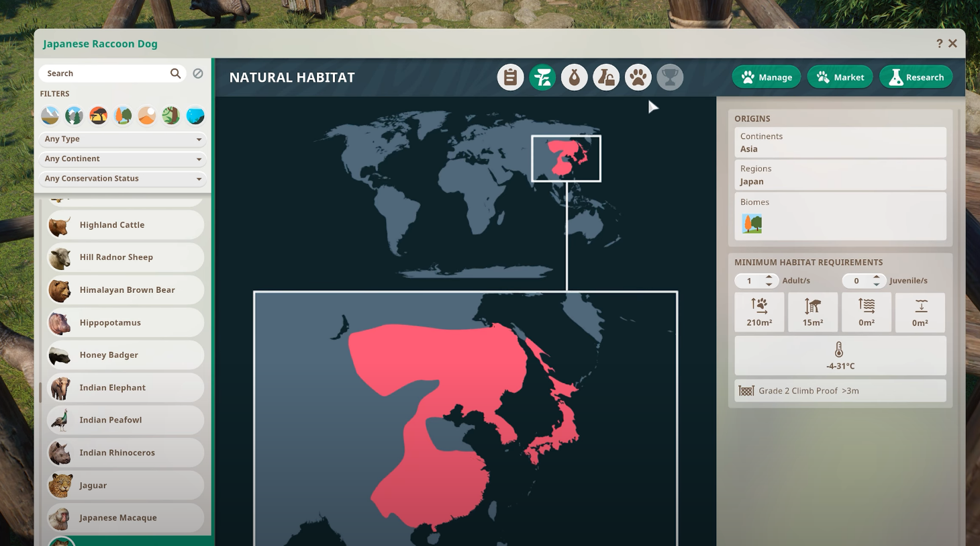Image resolution: width=980 pixels, height=546 pixels.
Task: Toggle the Temperate forest biome filter
Action: point(123,116)
